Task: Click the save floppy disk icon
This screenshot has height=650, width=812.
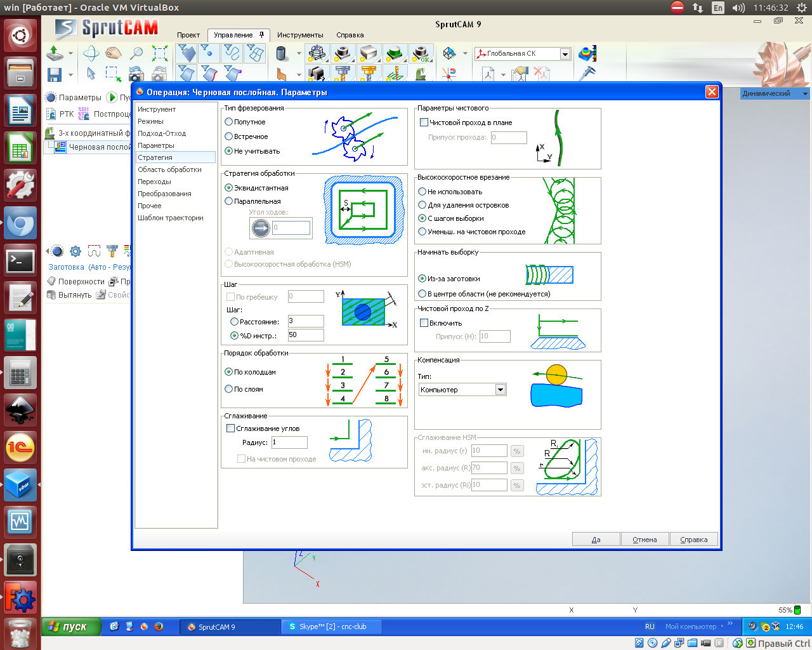Action: pos(55,74)
